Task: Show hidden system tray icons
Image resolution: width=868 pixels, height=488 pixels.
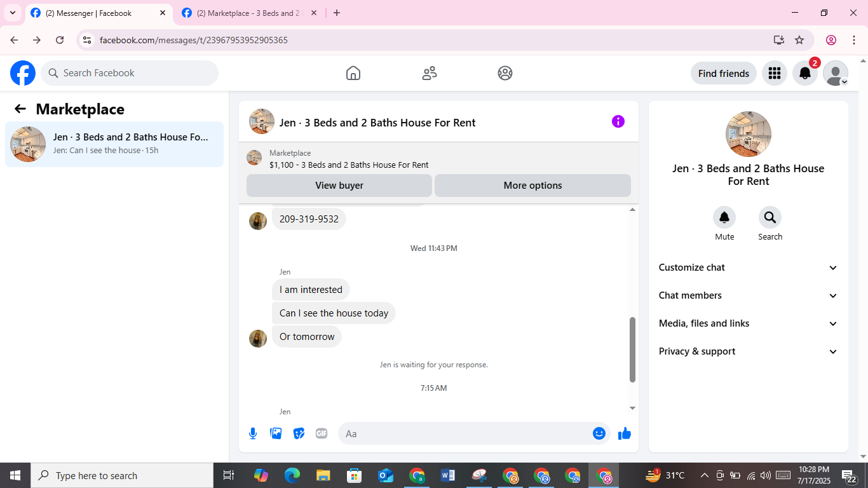Action: 704,475
